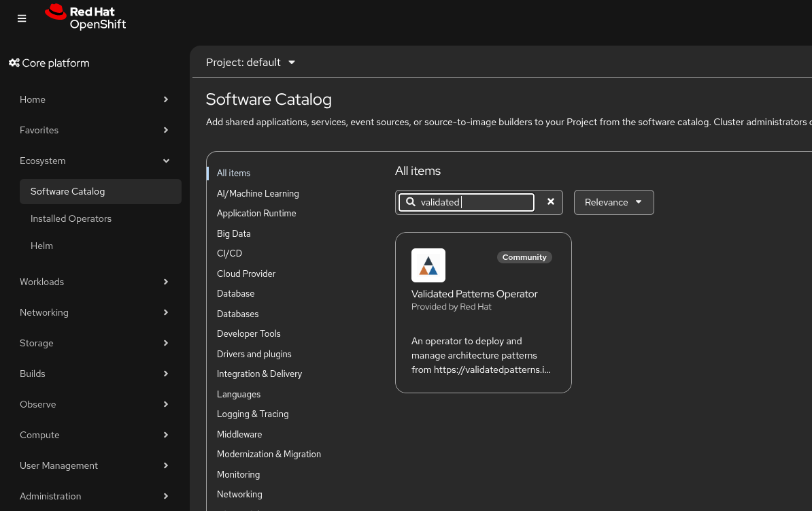
Task: Select the All items category
Action: (x=233, y=173)
